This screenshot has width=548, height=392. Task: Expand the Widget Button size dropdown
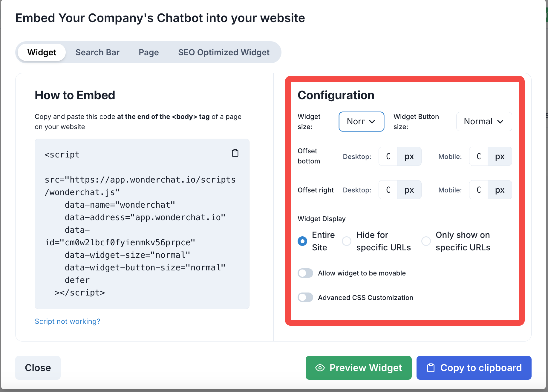[x=484, y=122]
